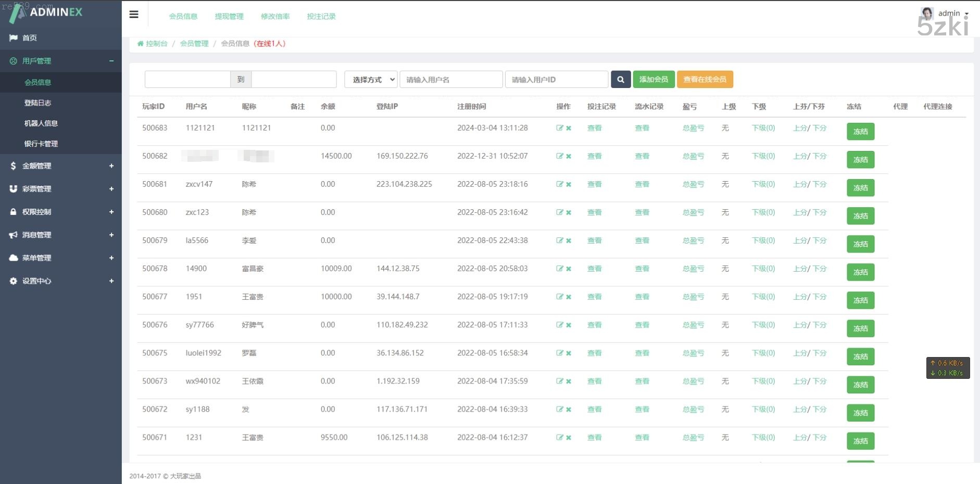Click the 请输入用户名 input field
Viewport: 980px width, 484px height.
coord(451,80)
